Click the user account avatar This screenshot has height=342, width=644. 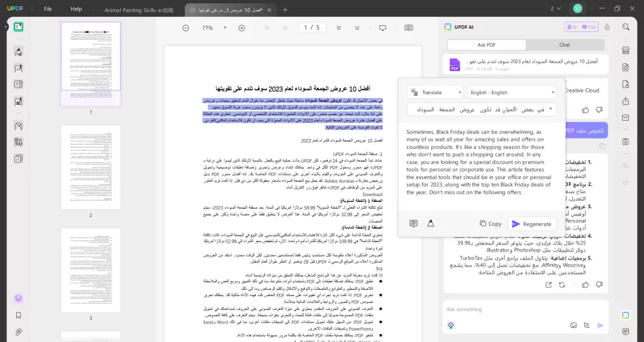point(577,9)
